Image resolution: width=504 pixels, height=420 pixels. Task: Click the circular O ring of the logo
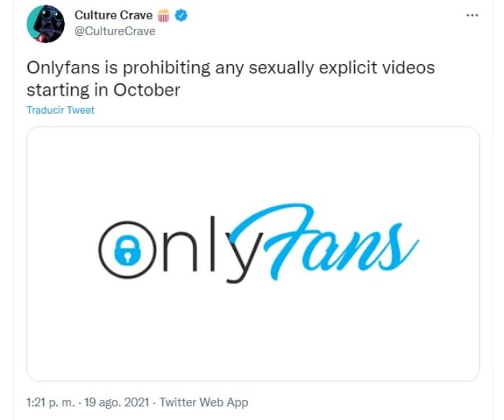[127, 250]
